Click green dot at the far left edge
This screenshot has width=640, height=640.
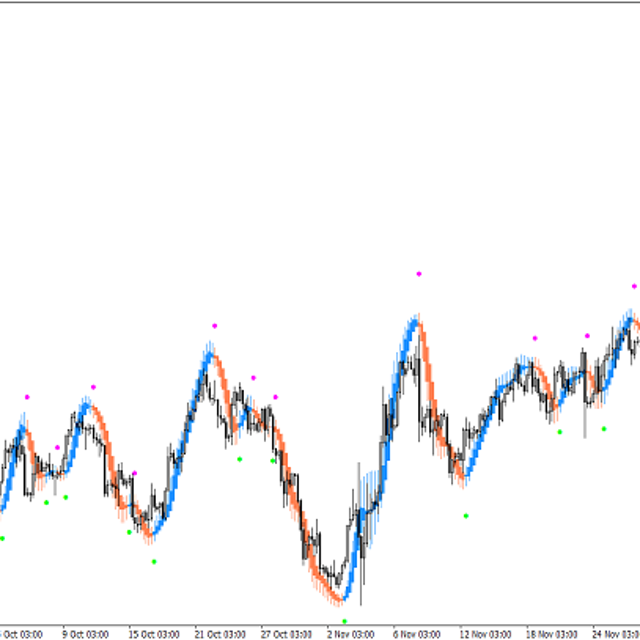coord(2,539)
